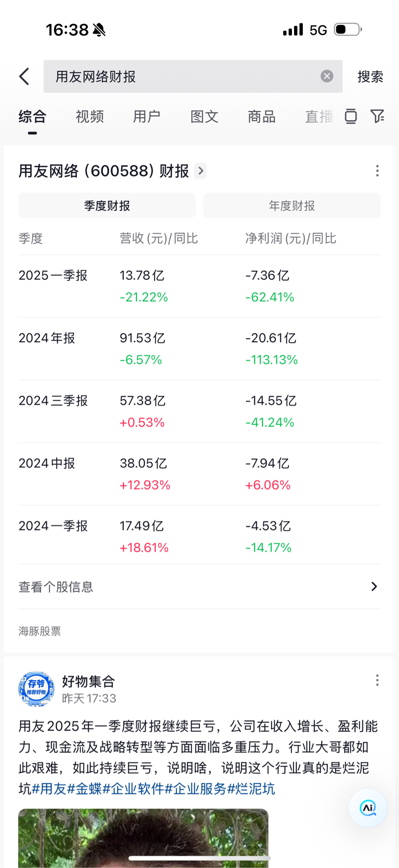Open the #金蝶 hashtag link
399x868 pixels.
click(x=85, y=789)
